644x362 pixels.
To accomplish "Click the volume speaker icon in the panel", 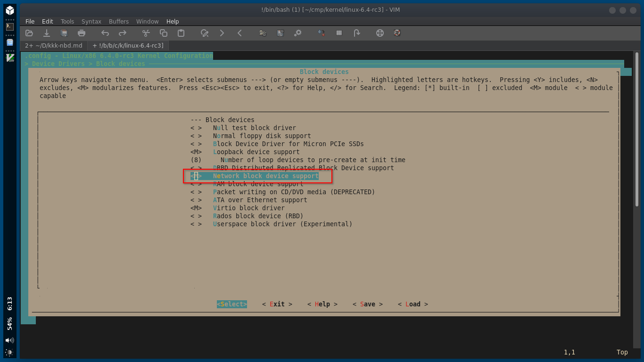I will 10,340.
